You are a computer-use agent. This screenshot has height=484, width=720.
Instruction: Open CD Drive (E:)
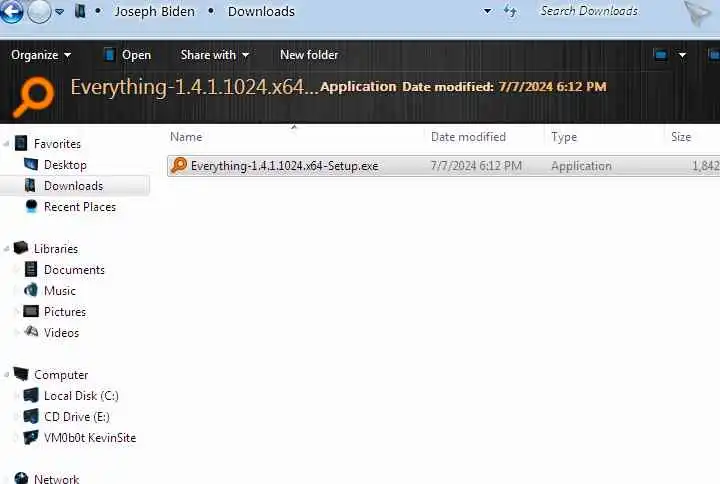click(77, 417)
